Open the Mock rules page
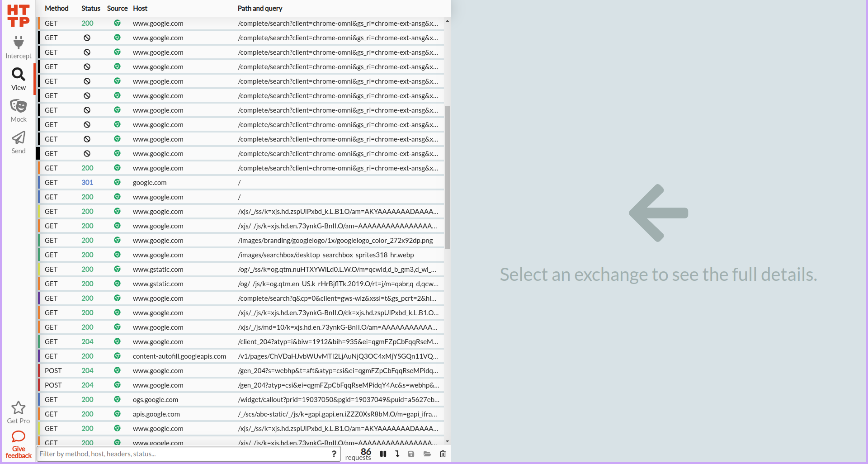This screenshot has width=868, height=464. pos(18,111)
